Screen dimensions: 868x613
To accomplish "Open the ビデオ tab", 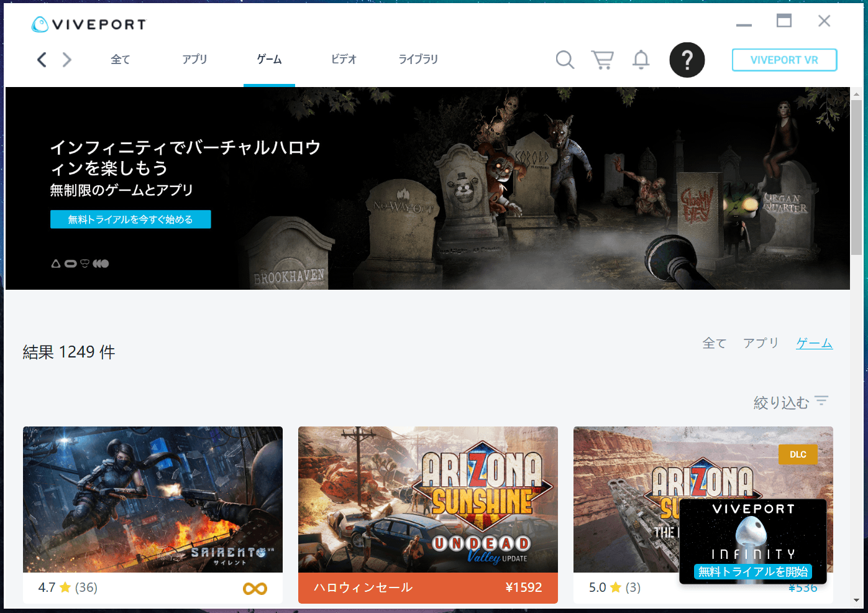I will pos(344,59).
